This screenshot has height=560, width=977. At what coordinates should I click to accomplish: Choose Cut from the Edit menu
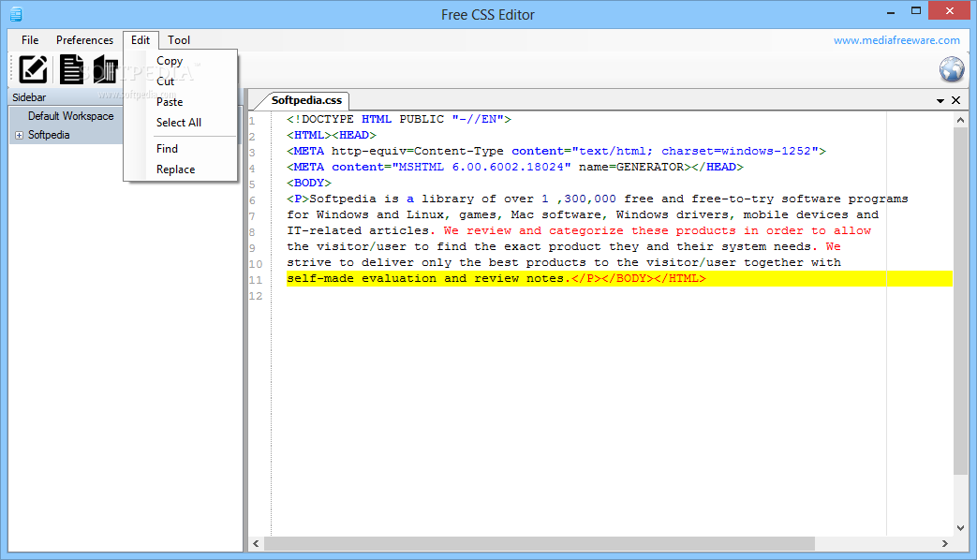pos(181,81)
